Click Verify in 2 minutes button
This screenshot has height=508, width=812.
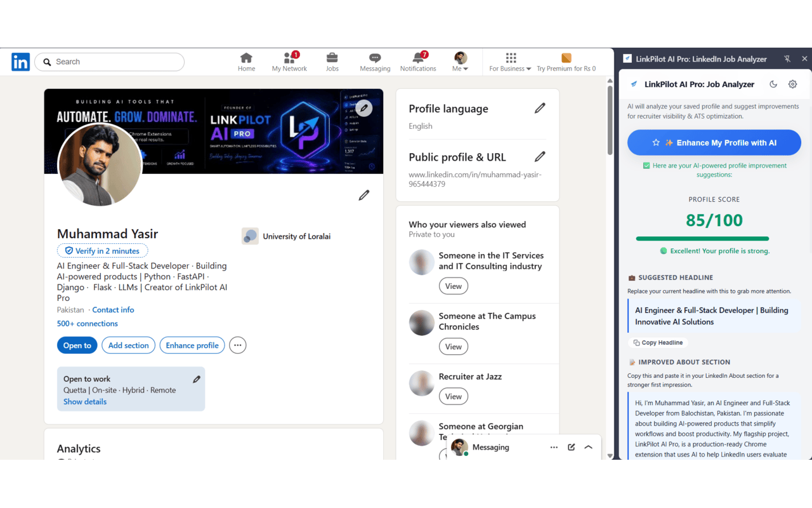(x=102, y=251)
